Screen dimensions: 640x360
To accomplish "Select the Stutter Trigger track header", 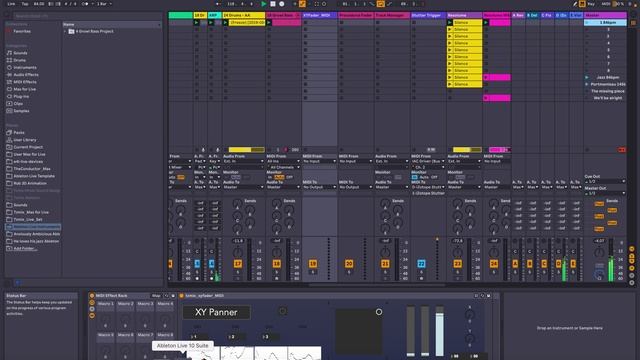I will tap(428, 15).
